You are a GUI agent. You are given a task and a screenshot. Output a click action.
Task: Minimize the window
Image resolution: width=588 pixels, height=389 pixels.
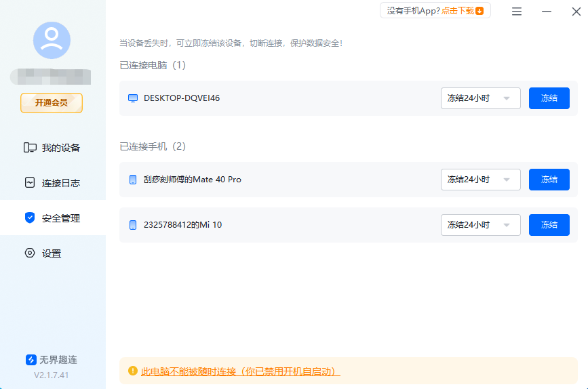(547, 12)
